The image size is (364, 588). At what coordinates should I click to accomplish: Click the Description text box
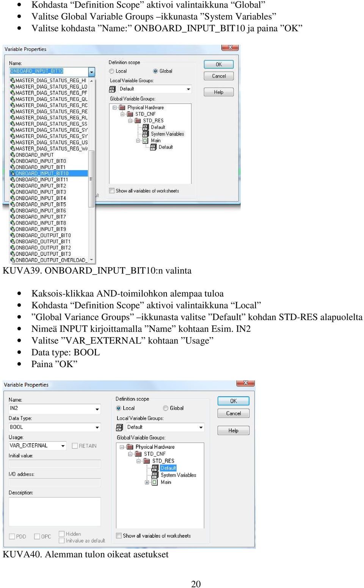[x=55, y=512]
